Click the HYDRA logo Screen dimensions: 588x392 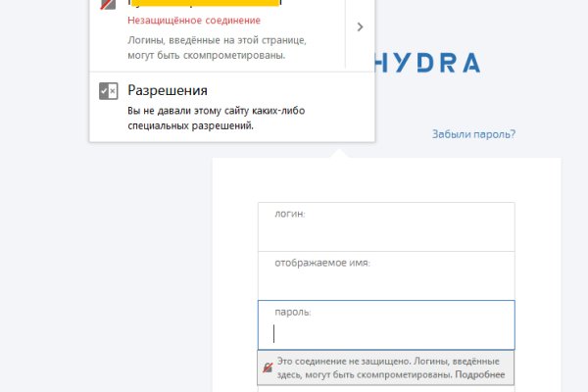tap(427, 64)
